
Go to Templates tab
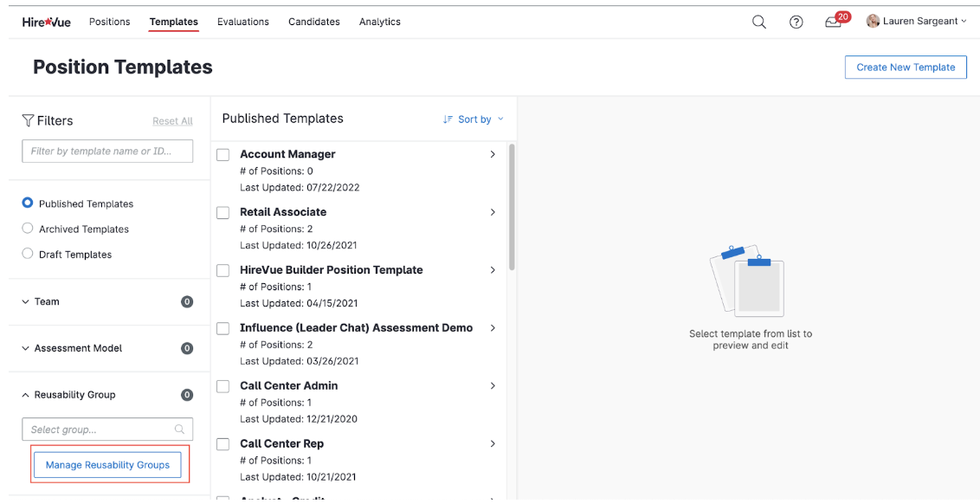coord(174,22)
